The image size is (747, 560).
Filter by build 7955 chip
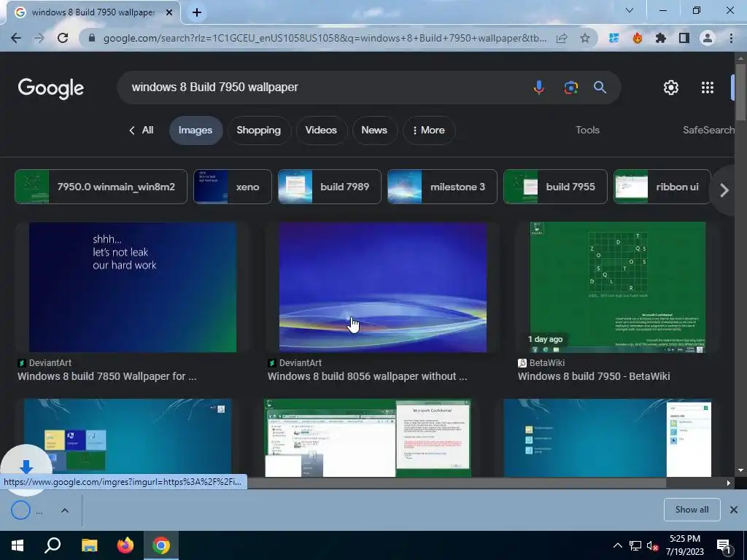point(555,187)
